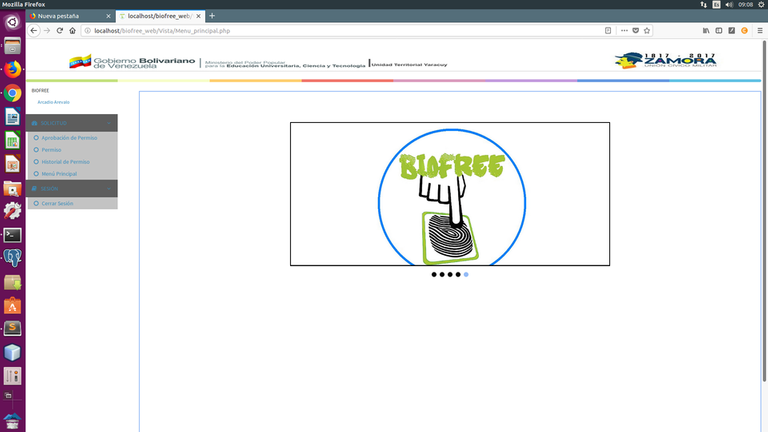Select the third slideshow dot

point(450,275)
